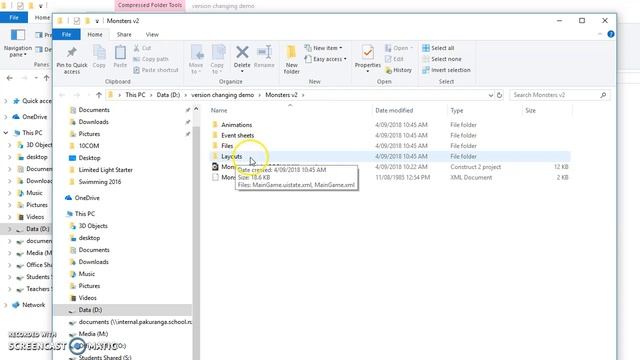640x360 pixels.
Task: Open the Easy access dropdown
Action: pos(325,59)
